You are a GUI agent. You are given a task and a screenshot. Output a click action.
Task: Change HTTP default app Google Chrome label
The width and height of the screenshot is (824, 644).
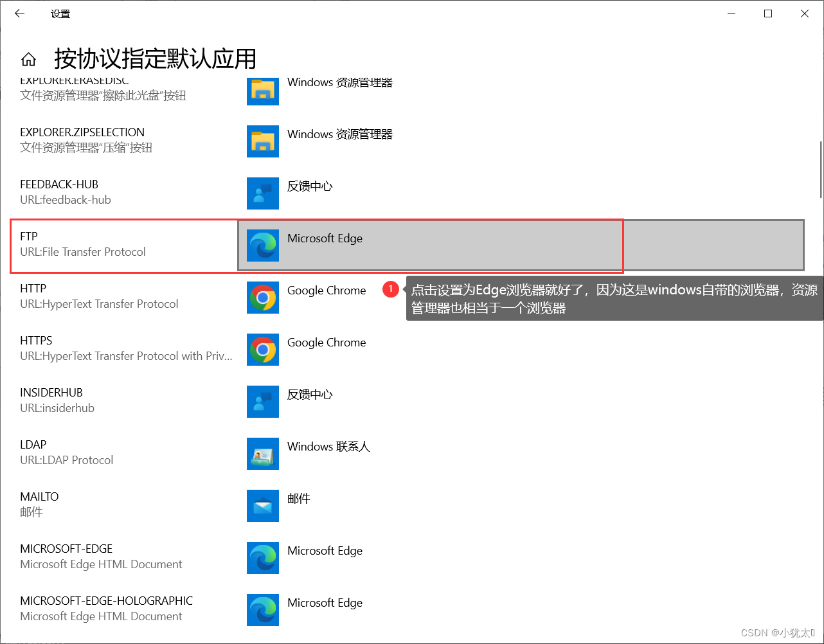[x=327, y=291]
